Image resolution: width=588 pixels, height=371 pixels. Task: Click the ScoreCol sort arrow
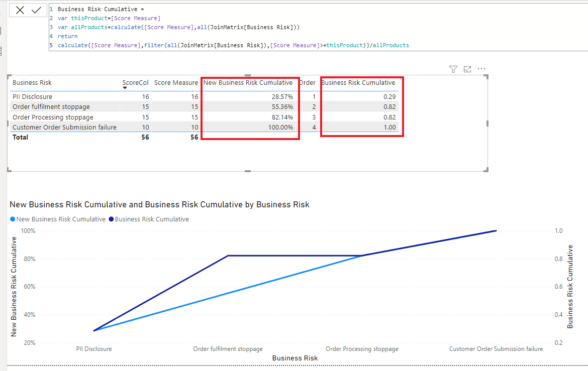point(125,88)
